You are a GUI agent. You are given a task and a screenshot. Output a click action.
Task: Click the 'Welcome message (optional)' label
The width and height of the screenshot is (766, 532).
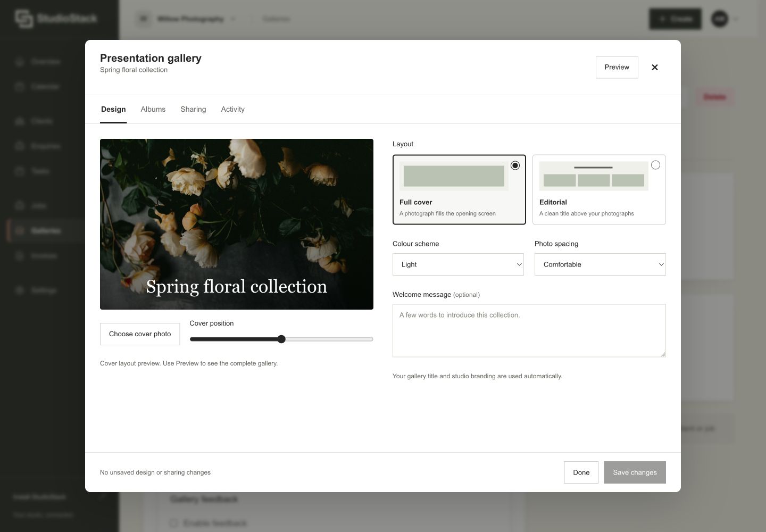click(x=436, y=295)
